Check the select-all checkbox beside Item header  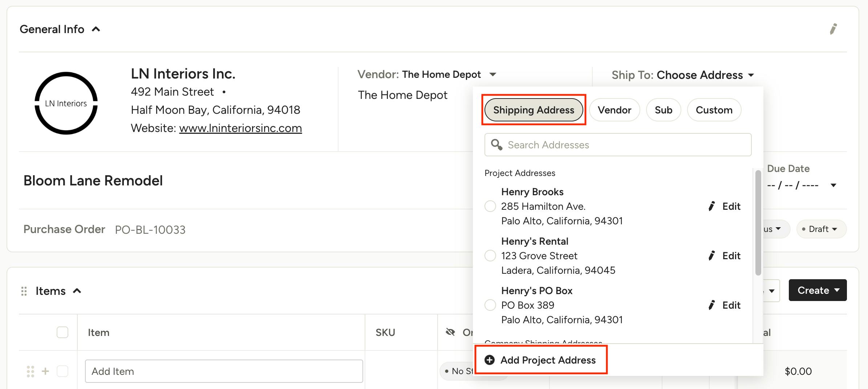[x=62, y=332]
